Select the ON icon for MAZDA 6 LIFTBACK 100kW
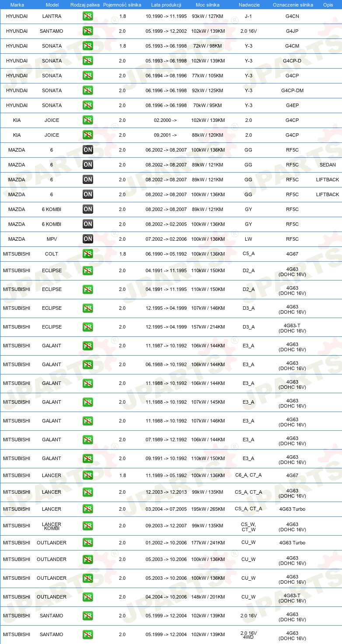Viewport: 342px width, 644px height. 88,194
